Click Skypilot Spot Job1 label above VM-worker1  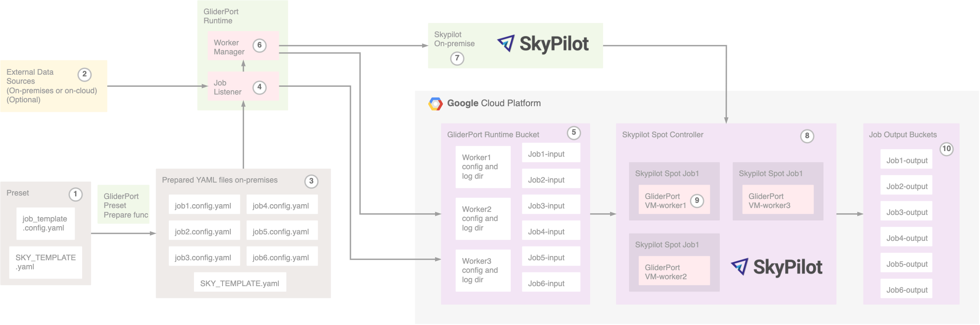coord(667,174)
